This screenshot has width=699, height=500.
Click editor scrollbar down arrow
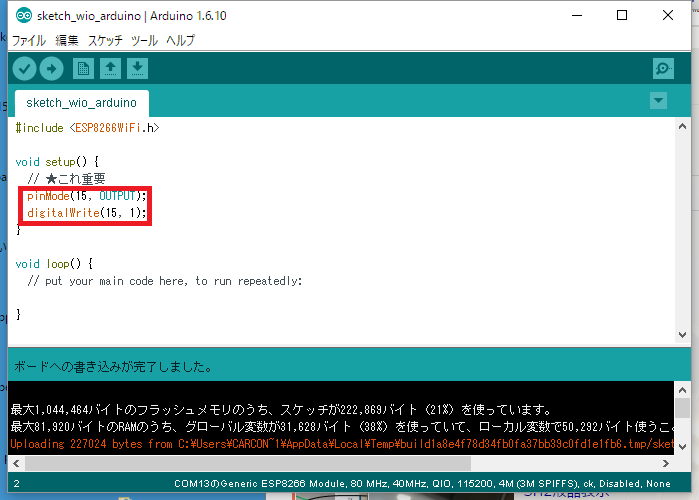pyautogui.click(x=682, y=335)
